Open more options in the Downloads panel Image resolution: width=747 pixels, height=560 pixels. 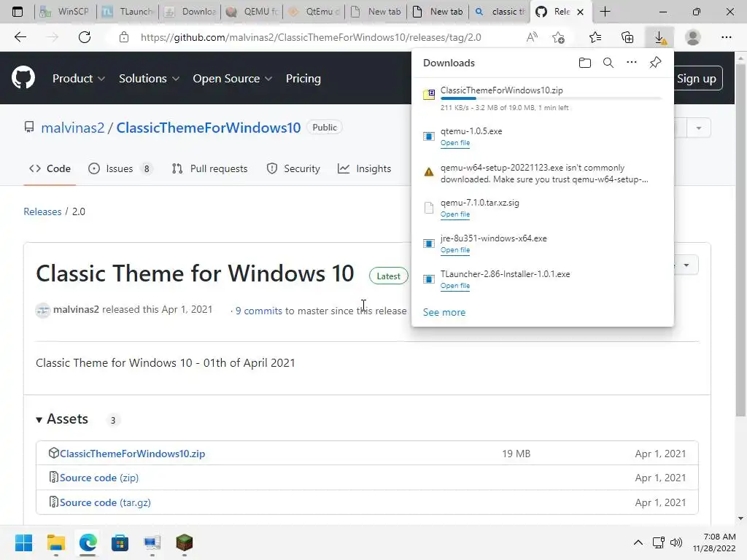click(632, 63)
